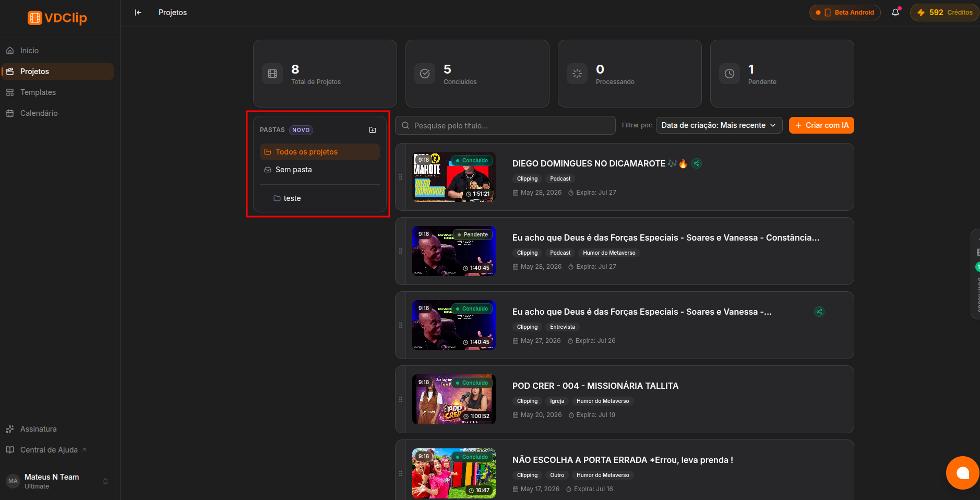The width and height of the screenshot is (980, 500).
Task: Create a new folder with folder-plus icon
Action: tap(373, 130)
